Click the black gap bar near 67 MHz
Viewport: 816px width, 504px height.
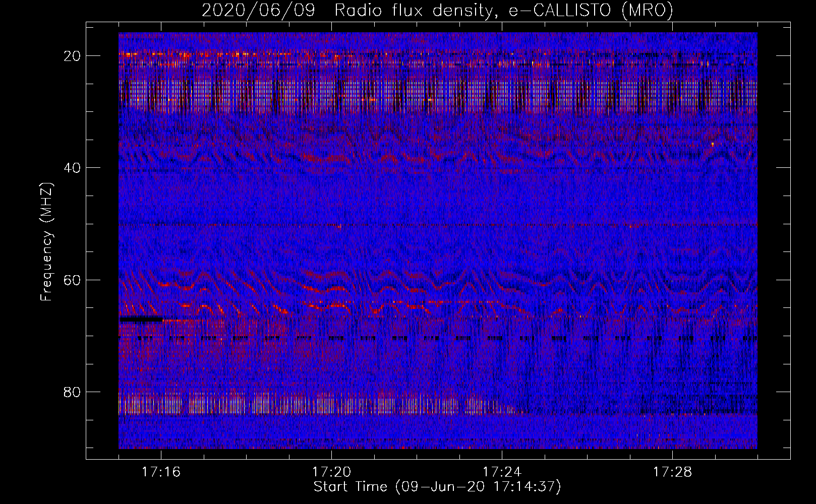pyautogui.click(x=141, y=319)
